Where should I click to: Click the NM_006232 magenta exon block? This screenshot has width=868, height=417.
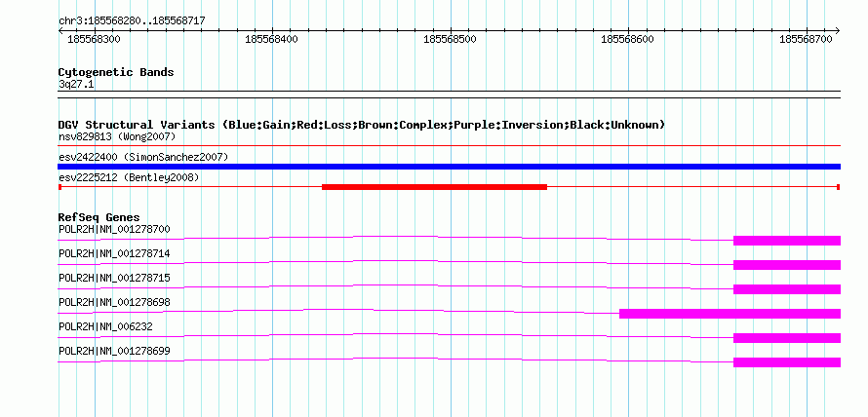[x=787, y=338]
